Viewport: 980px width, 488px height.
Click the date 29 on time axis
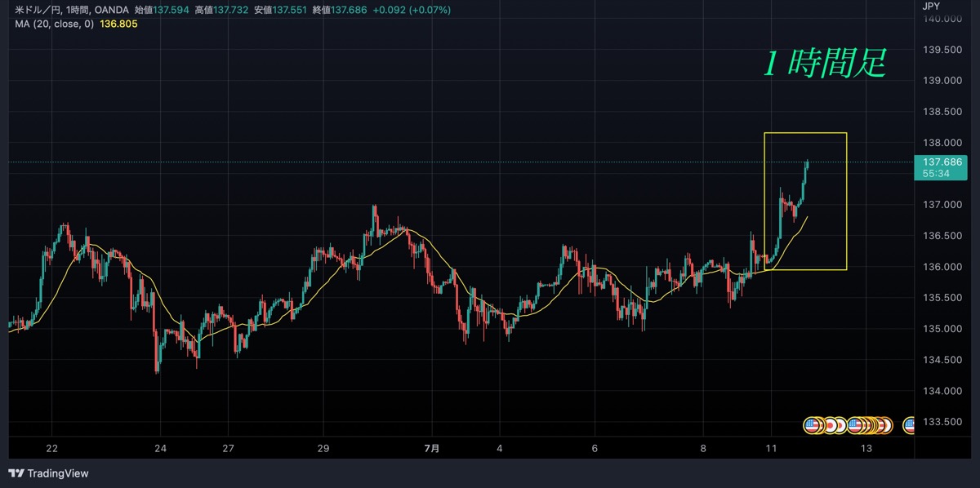[323, 448]
